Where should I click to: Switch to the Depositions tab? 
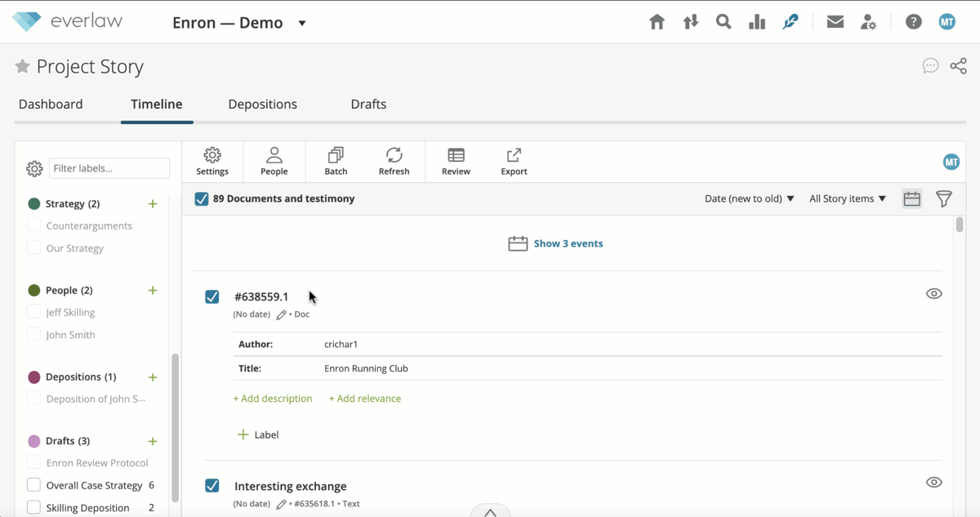[263, 105]
